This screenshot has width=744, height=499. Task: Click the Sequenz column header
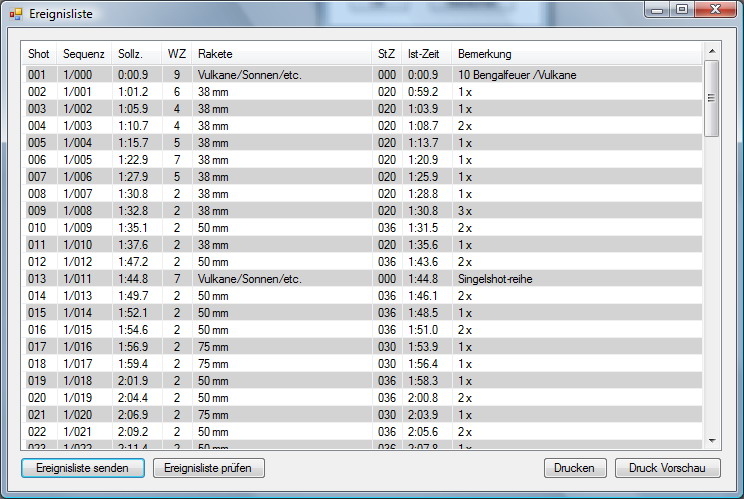click(x=83, y=54)
